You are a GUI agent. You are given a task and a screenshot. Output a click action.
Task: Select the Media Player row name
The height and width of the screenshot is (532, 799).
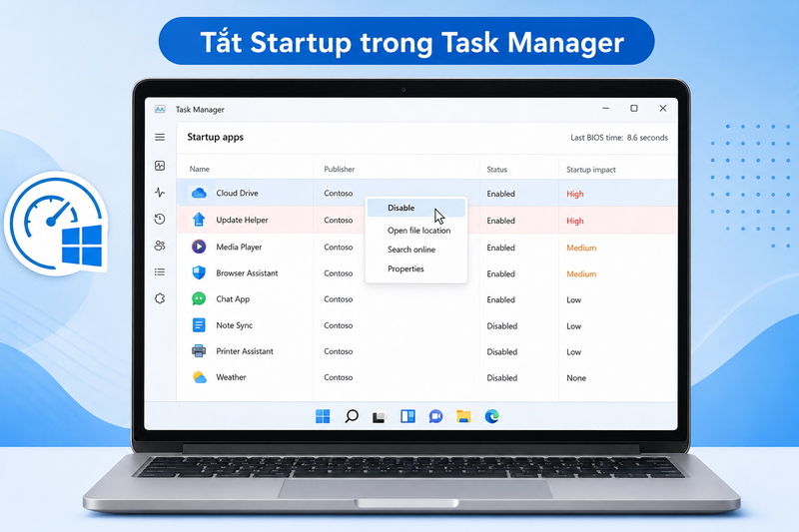(239, 247)
